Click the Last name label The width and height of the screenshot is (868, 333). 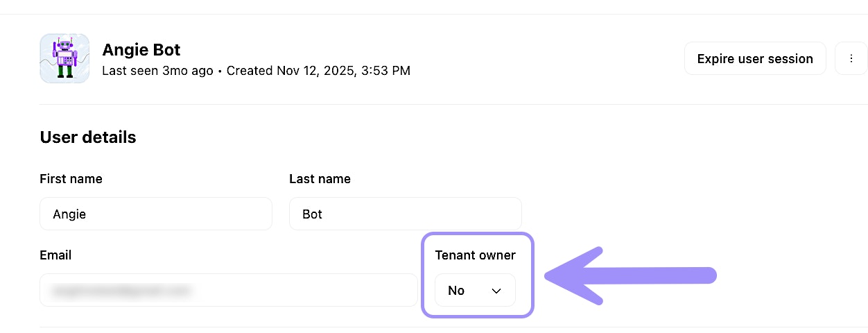(320, 179)
